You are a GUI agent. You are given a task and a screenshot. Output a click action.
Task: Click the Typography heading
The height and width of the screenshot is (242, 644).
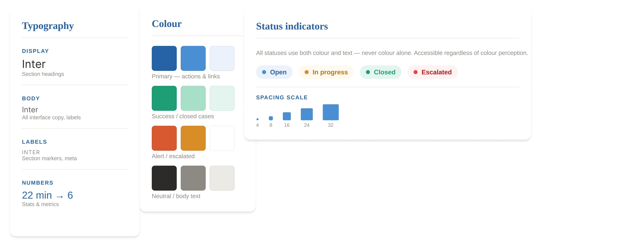[x=48, y=26]
